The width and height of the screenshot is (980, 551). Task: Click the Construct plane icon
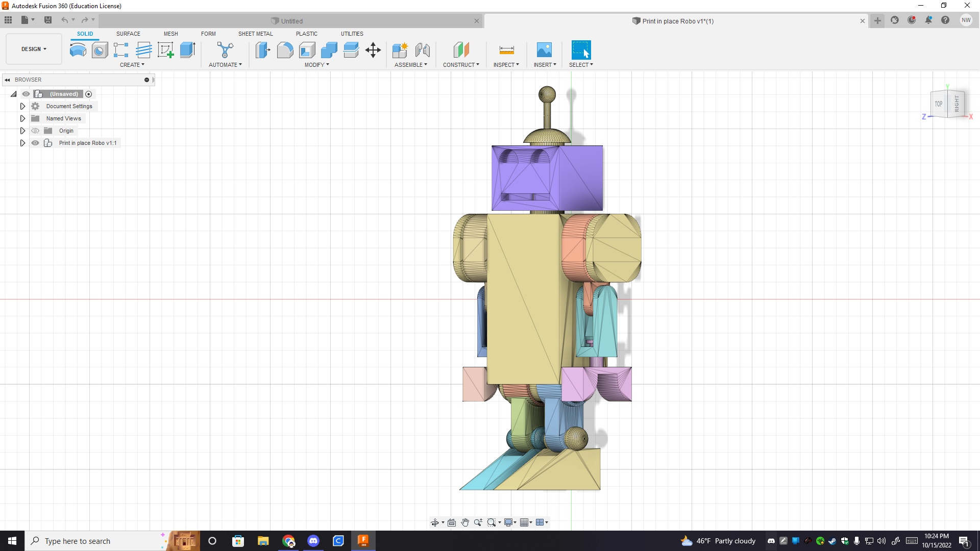click(461, 50)
